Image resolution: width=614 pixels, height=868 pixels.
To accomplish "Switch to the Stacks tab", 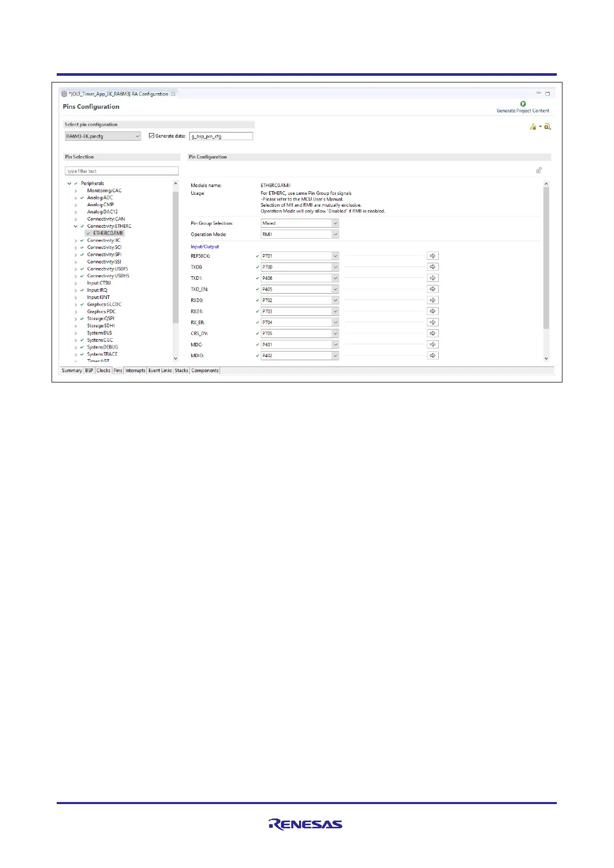I will pos(181,371).
